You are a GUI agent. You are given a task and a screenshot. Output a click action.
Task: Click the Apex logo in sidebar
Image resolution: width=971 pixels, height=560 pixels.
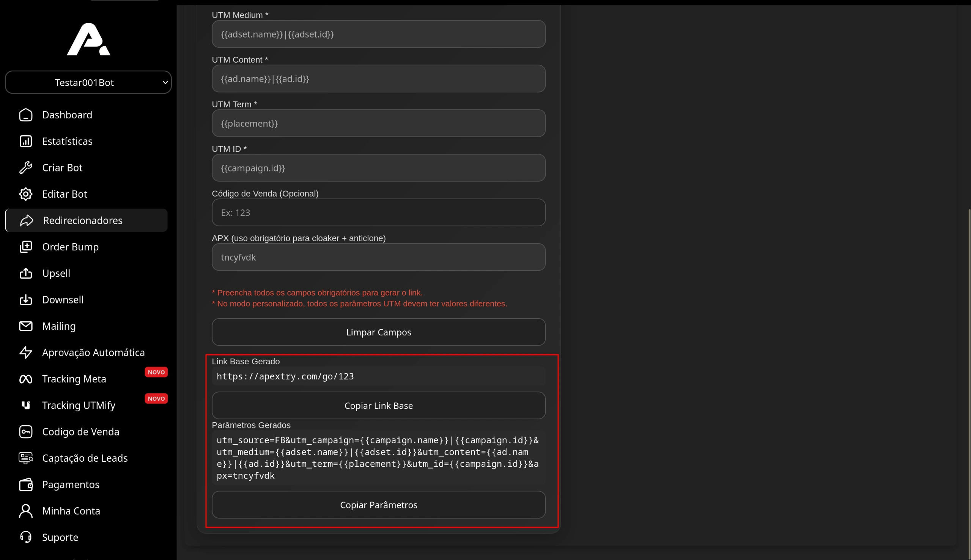(88, 39)
